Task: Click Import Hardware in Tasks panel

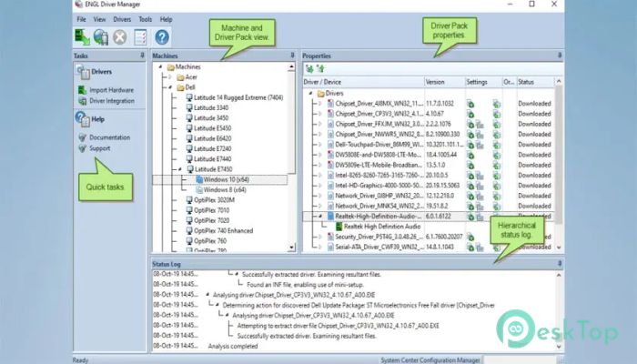Action: [111, 90]
